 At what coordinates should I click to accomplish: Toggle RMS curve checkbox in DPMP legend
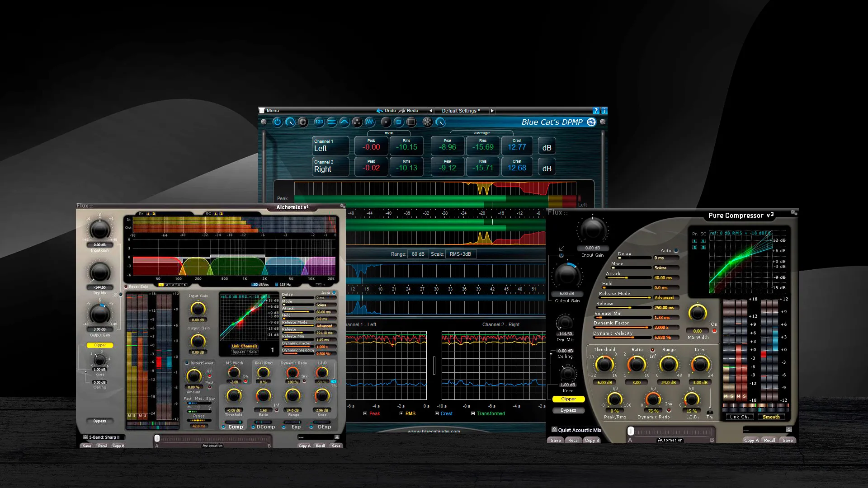401,413
